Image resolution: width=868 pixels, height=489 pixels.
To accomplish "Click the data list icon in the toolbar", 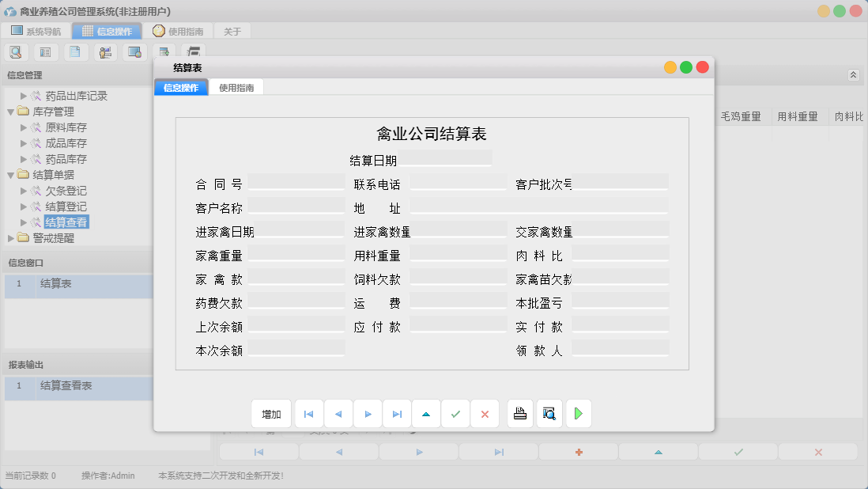I will pos(45,51).
